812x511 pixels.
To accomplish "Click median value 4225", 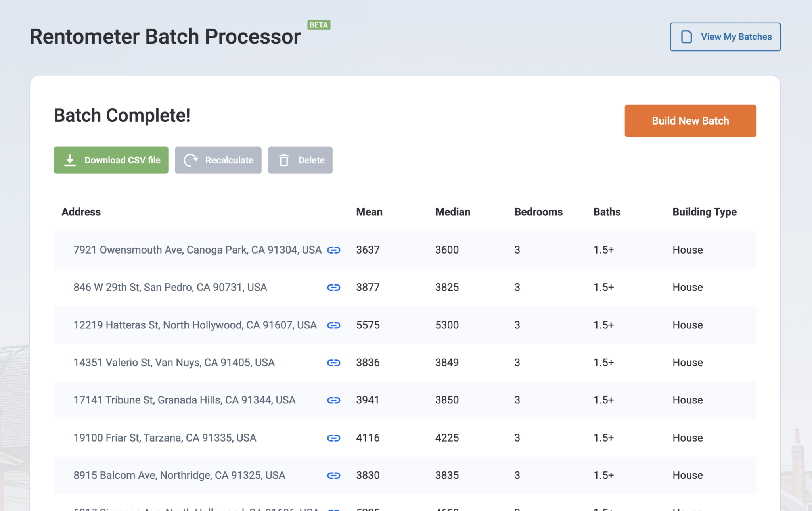I will point(447,438).
